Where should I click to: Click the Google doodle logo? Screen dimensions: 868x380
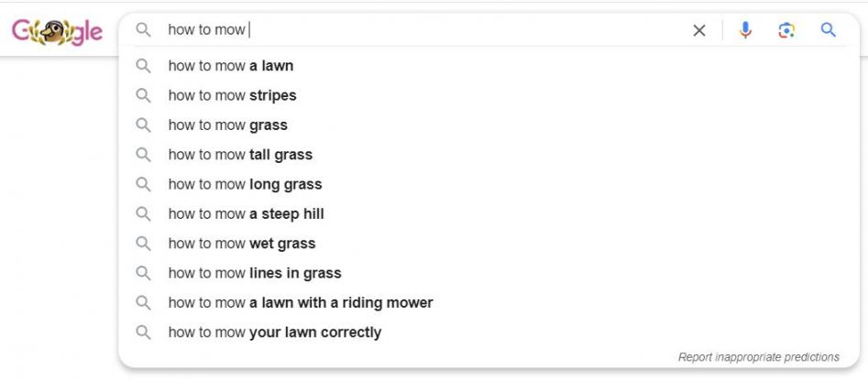(x=57, y=31)
